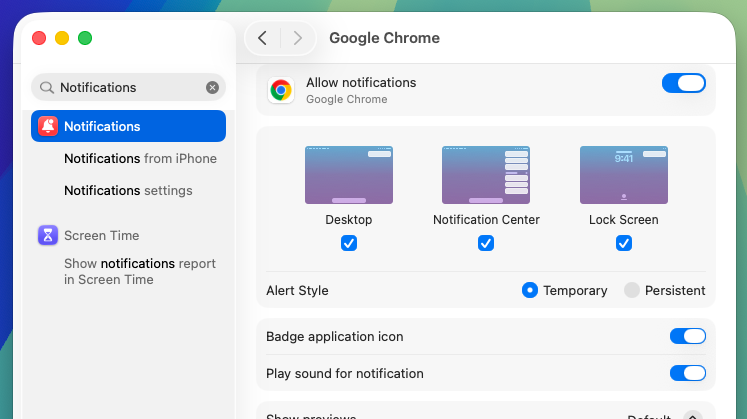Click the Screen Time hourglass icon

tap(48, 235)
